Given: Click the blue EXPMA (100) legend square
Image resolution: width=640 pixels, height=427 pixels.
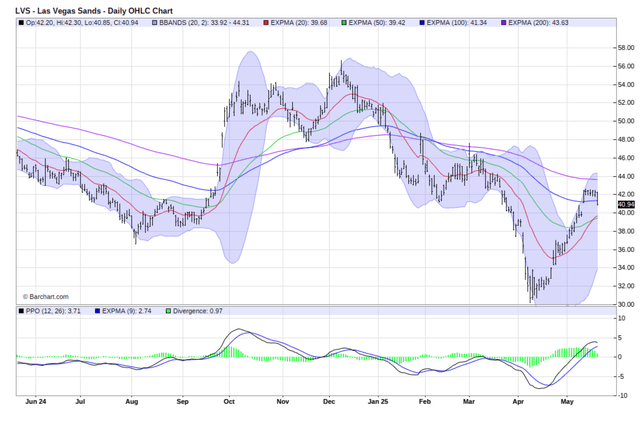Looking at the screenshot, I should [x=422, y=23].
